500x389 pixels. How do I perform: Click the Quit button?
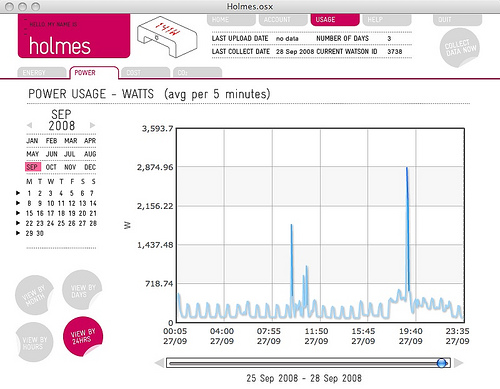(x=457, y=20)
